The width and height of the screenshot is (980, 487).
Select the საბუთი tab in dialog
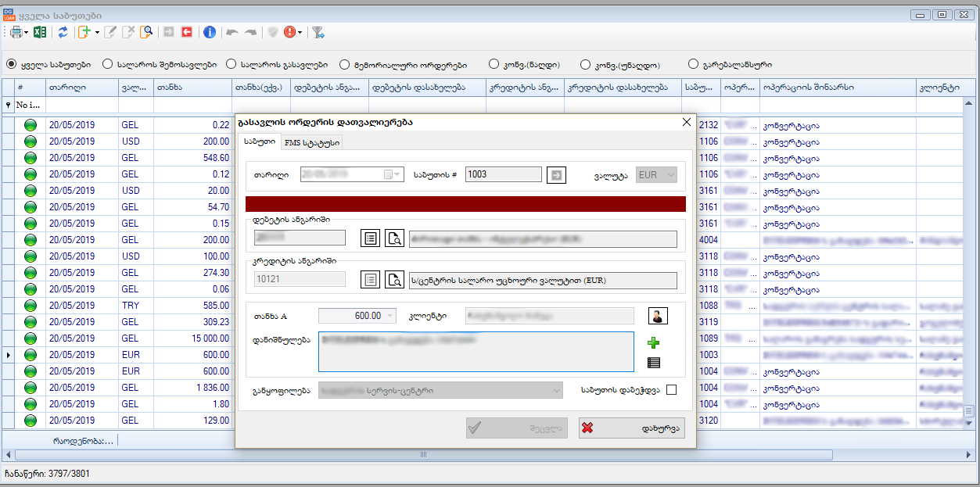click(258, 141)
